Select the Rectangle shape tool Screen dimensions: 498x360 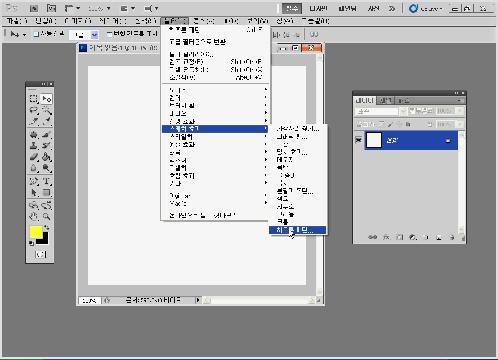click(x=46, y=193)
